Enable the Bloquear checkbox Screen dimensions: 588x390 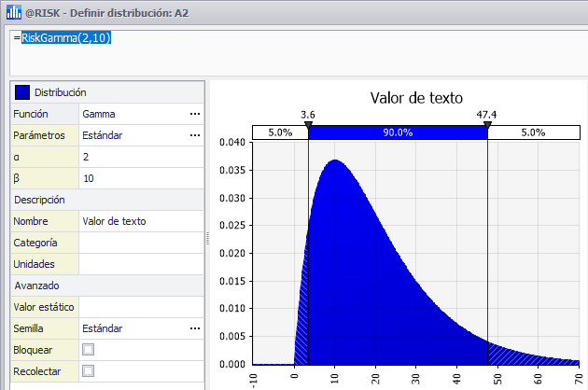click(x=89, y=350)
